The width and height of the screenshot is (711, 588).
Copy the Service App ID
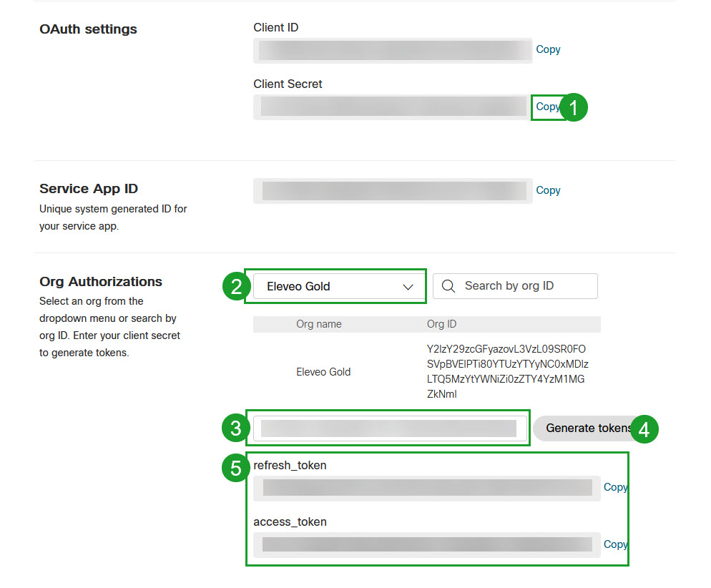pos(548,190)
